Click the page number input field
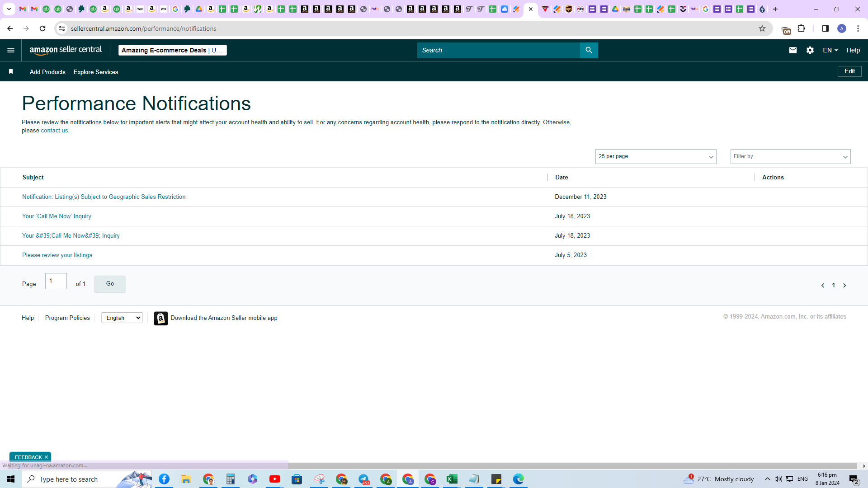 click(x=56, y=281)
